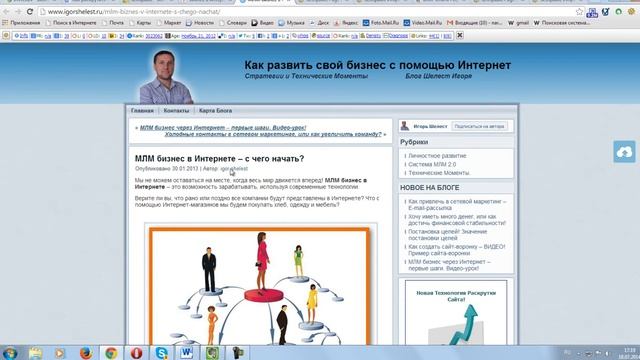Open the Технические Моменты category
The height and width of the screenshot is (360, 640).
point(439,173)
